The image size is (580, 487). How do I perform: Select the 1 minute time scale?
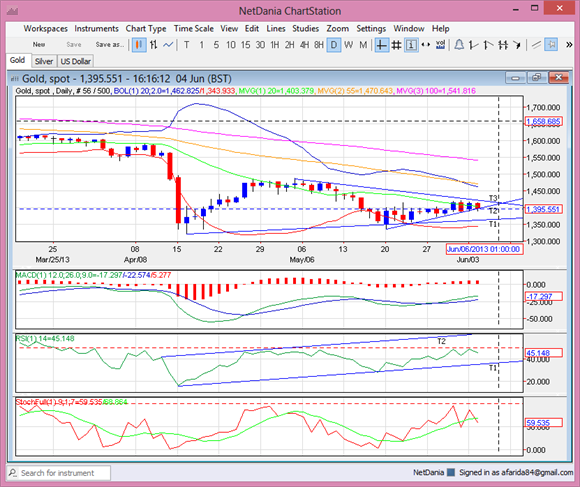click(x=201, y=45)
